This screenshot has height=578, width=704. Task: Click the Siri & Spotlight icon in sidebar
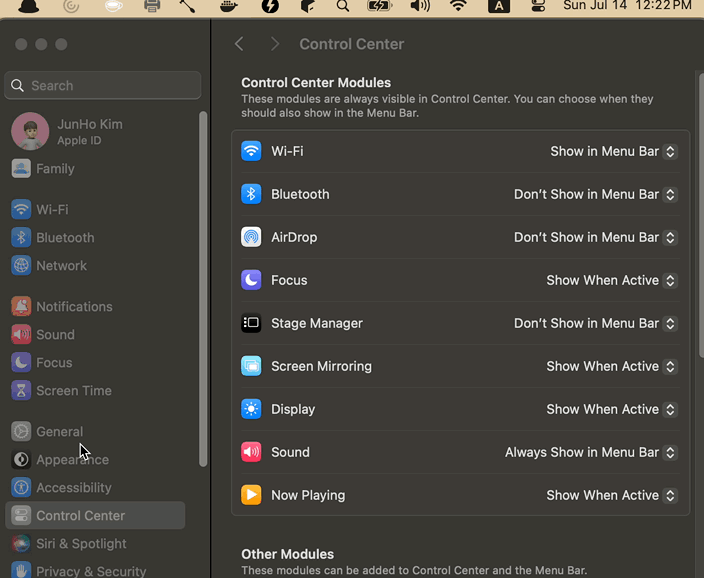(x=21, y=543)
